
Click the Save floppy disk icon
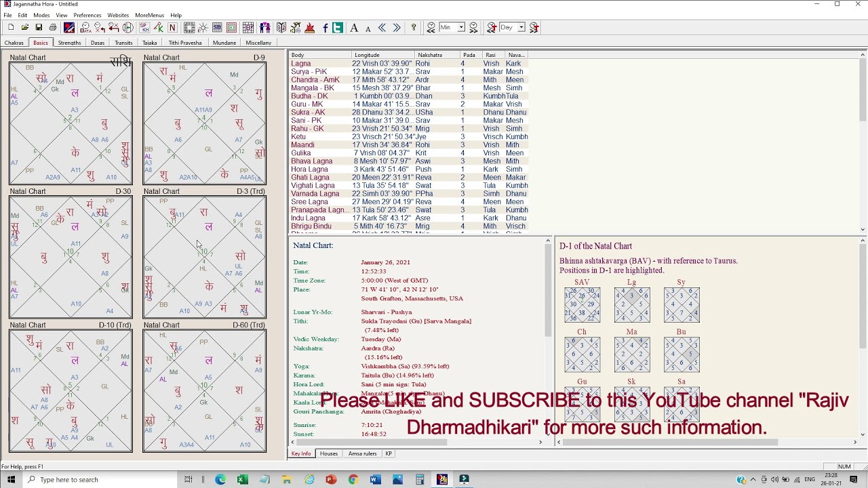(x=39, y=28)
